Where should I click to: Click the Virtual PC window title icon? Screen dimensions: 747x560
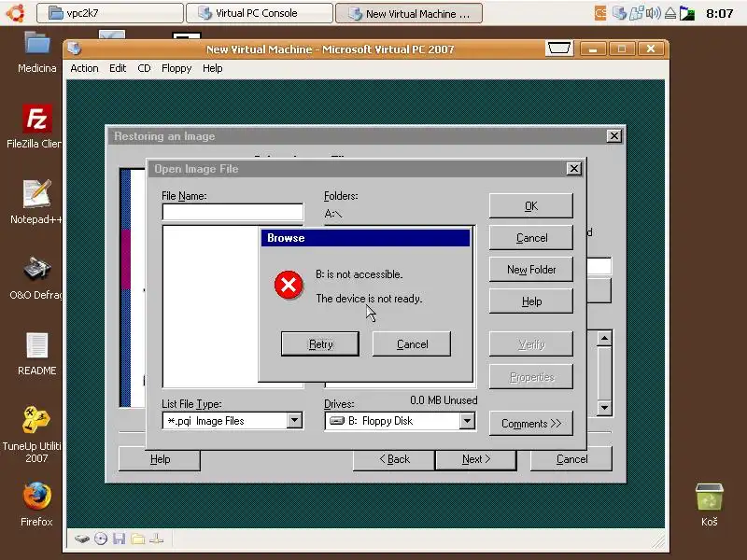pyautogui.click(x=75, y=49)
